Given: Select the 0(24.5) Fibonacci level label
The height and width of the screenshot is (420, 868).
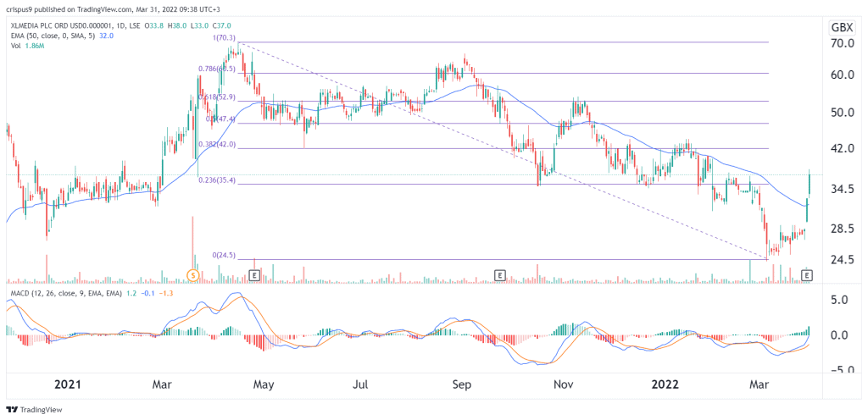Looking at the screenshot, I should pyautogui.click(x=224, y=256).
